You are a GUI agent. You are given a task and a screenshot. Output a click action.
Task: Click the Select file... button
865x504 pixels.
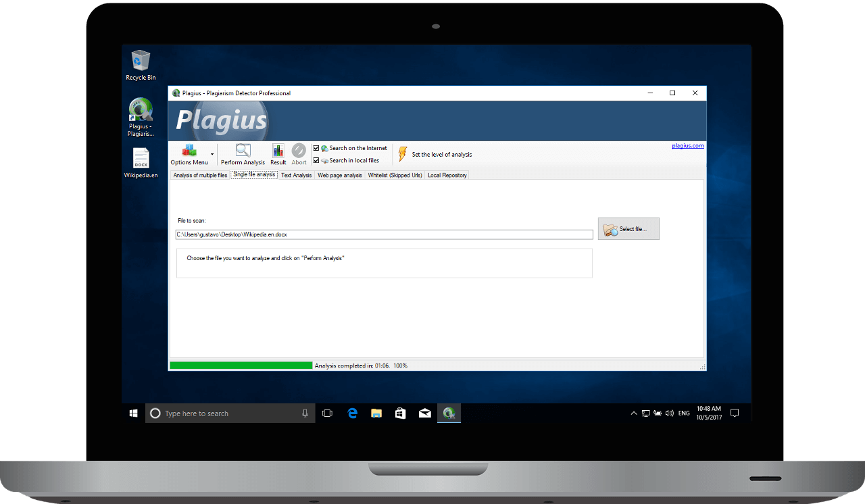pos(628,229)
